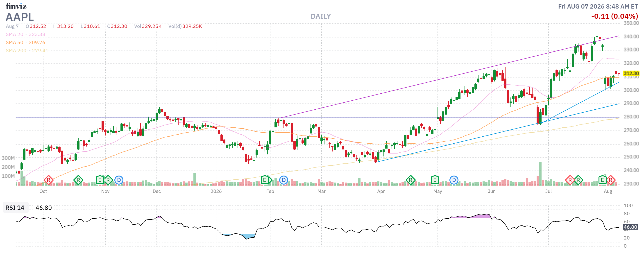Click the 100 level on the RSI axis
The height and width of the screenshot is (253, 644).
[x=628, y=206]
